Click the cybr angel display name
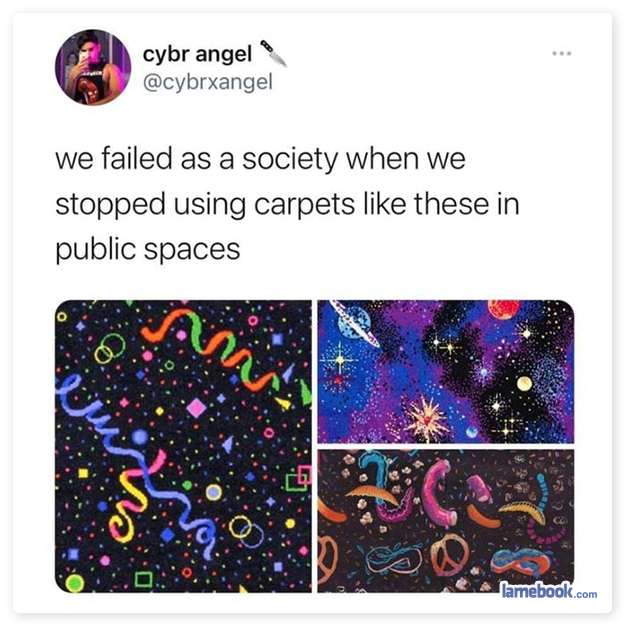630x631 pixels. click(197, 54)
